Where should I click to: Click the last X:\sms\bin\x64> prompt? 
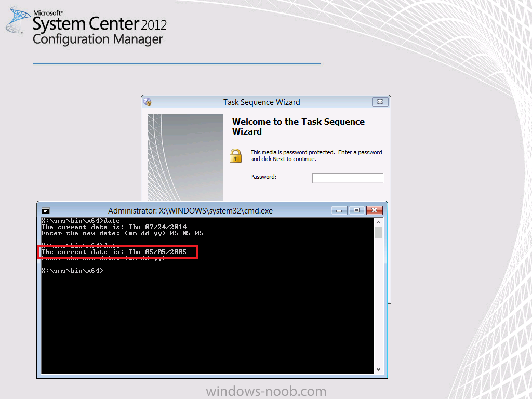[x=72, y=271]
